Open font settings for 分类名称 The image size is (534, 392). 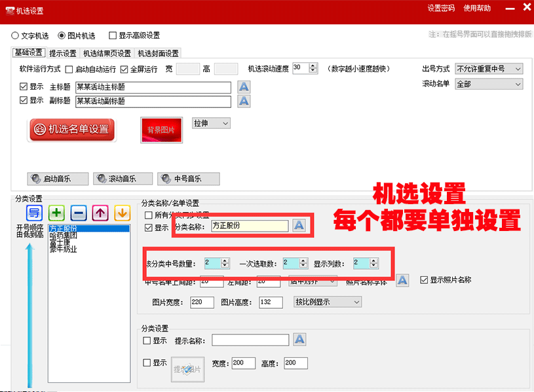pyautogui.click(x=299, y=225)
